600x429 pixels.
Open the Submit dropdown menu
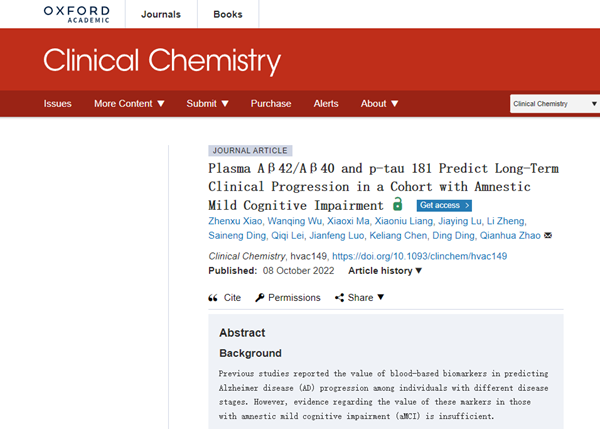click(207, 104)
